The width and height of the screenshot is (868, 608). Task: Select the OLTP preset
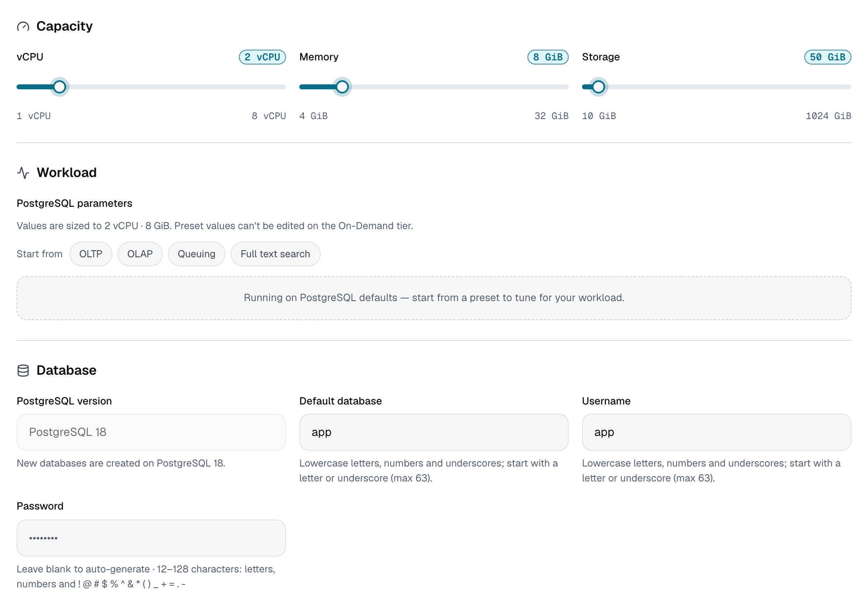pyautogui.click(x=91, y=254)
